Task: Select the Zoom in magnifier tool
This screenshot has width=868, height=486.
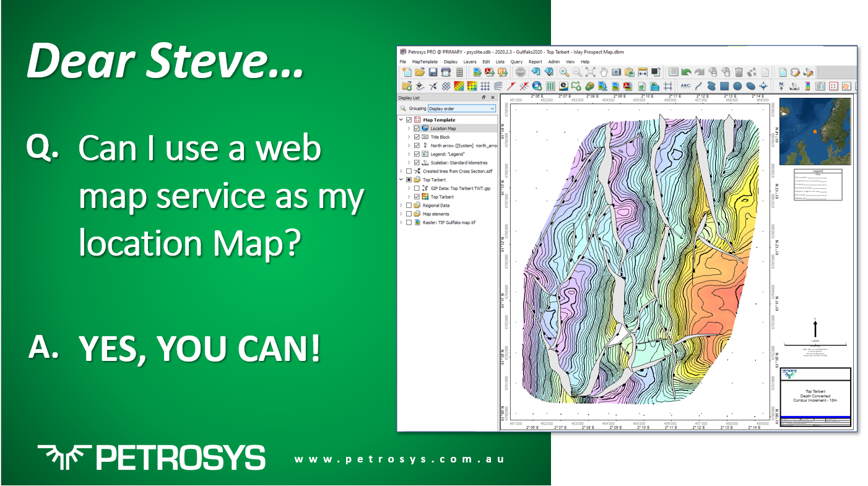Action: pyautogui.click(x=564, y=72)
